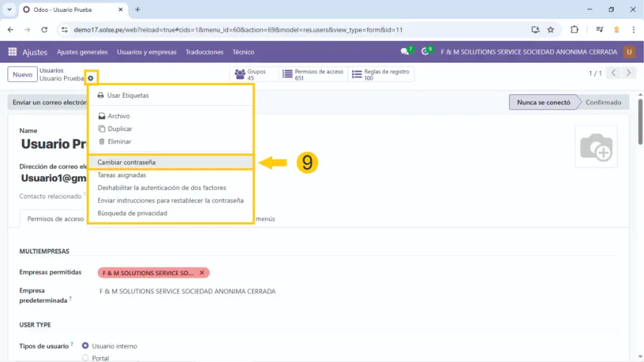This screenshot has height=362, width=644.
Task: Switch to the Permisos de acceso tab
Action: coord(56,219)
